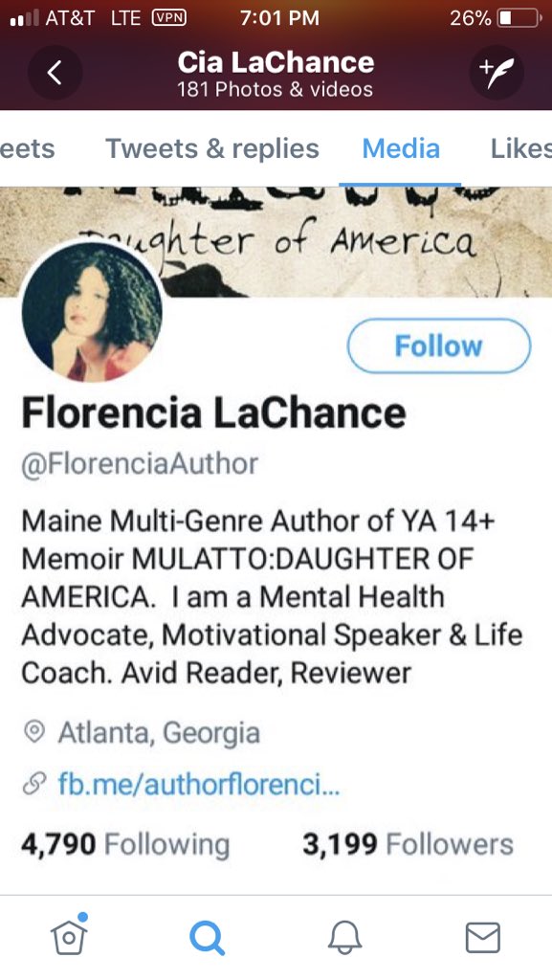Tap the link chain icon
Viewport: 552px width, 980px height.
(33, 783)
